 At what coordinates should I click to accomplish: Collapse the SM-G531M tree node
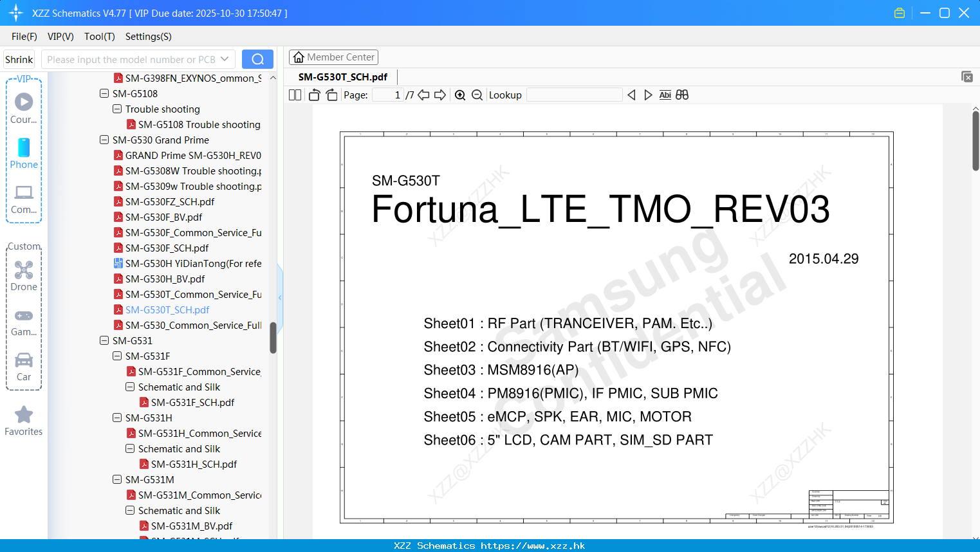(x=117, y=479)
